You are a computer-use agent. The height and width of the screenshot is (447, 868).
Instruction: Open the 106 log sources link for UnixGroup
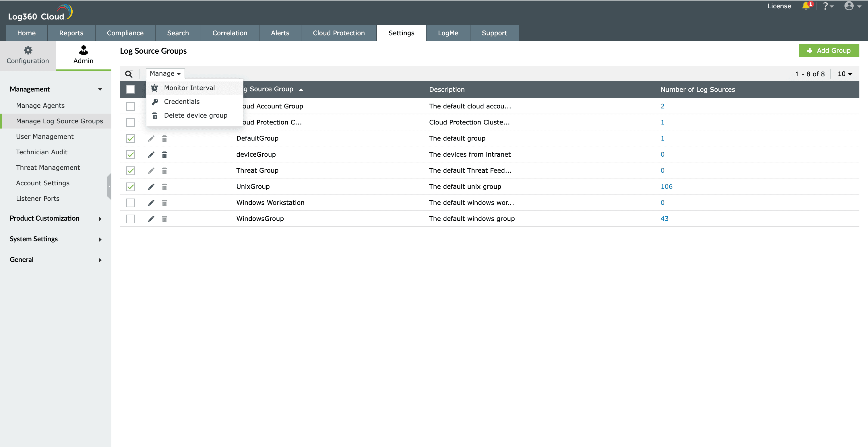pyautogui.click(x=666, y=186)
